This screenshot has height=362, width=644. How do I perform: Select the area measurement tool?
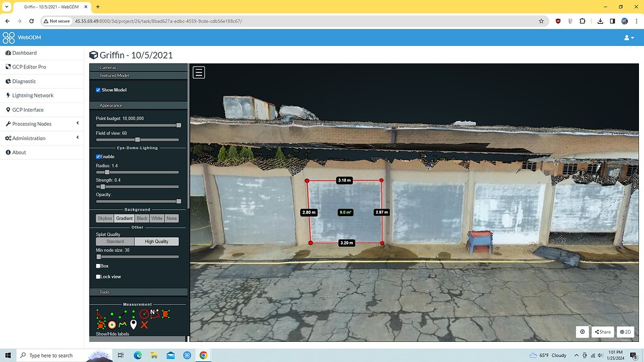[x=166, y=314]
